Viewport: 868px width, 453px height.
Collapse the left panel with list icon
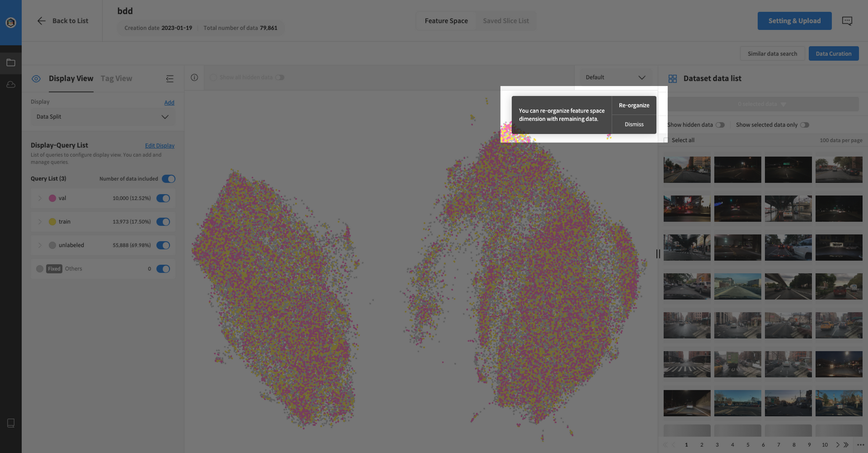[x=170, y=79]
